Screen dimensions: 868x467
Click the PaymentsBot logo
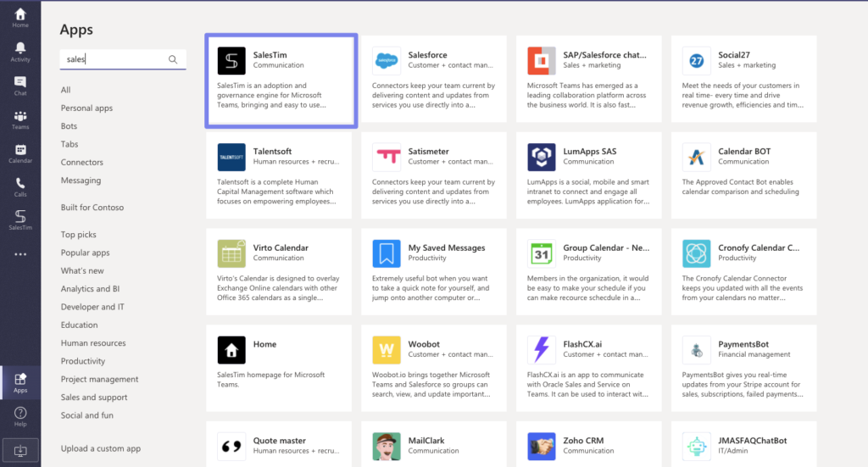[697, 350]
